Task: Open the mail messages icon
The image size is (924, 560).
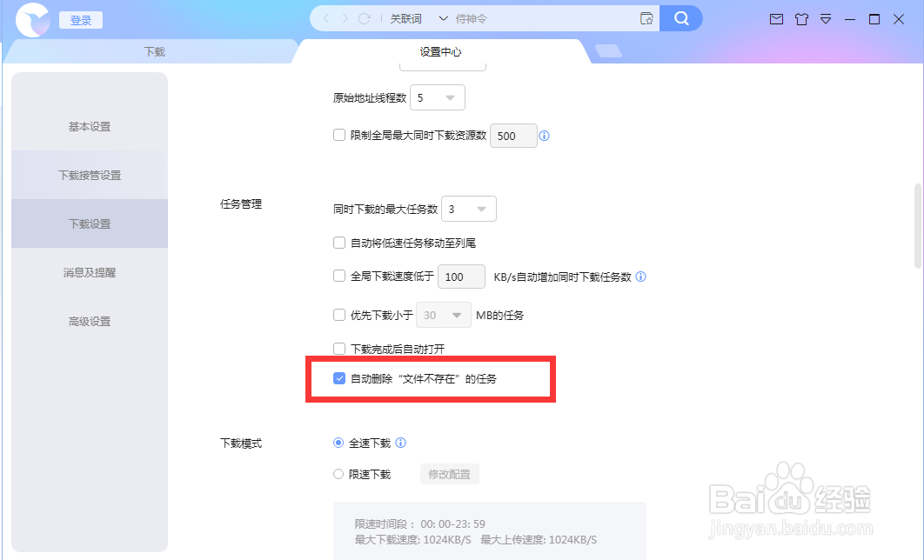Action: click(776, 19)
